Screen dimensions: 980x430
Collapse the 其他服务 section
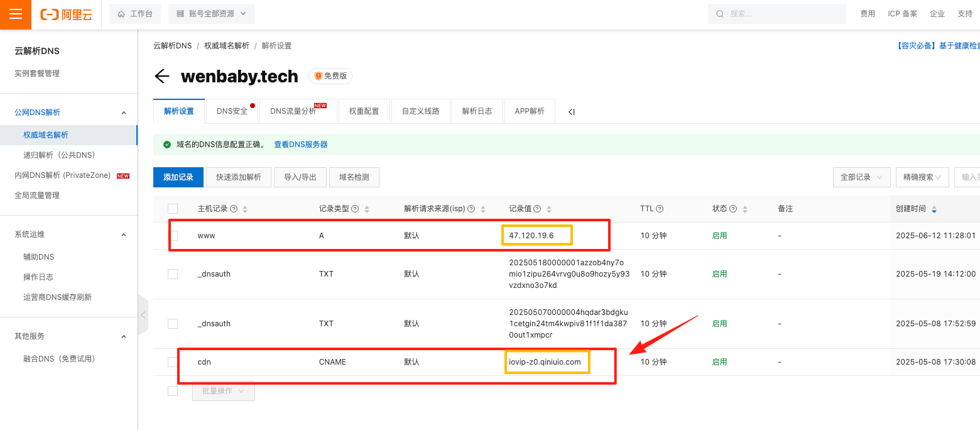pyautogui.click(x=124, y=336)
